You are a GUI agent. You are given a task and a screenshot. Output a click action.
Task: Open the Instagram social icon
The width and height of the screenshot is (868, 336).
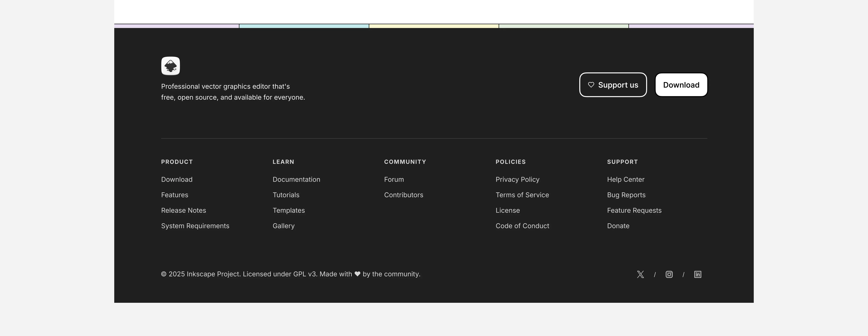[x=669, y=274]
